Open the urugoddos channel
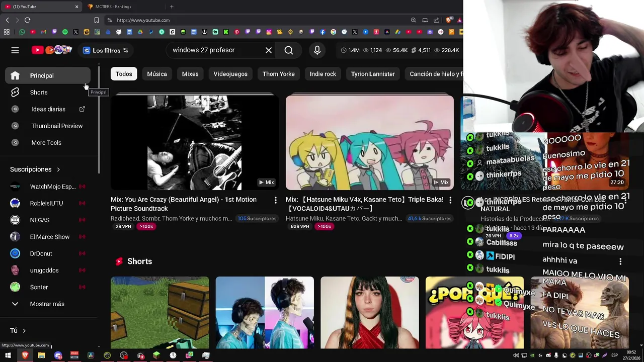This screenshot has width=644, height=362. click(x=48, y=270)
